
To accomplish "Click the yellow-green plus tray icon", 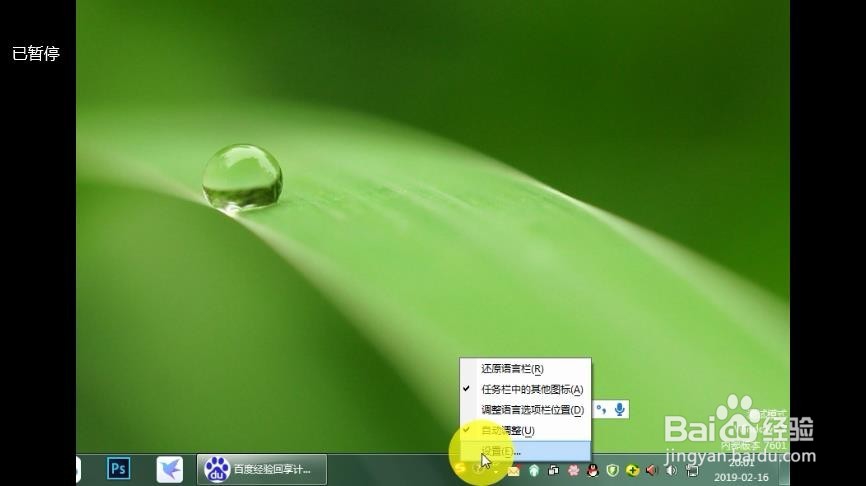I will [632, 471].
